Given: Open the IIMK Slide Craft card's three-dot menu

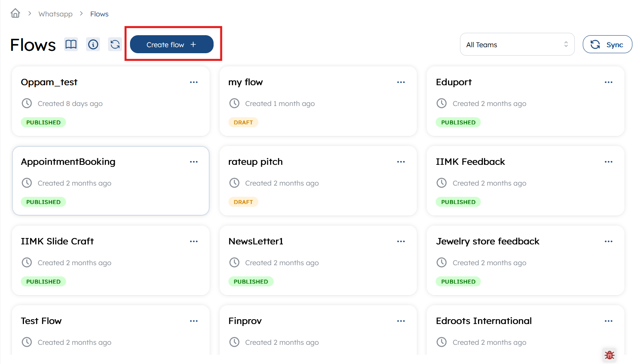Looking at the screenshot, I should [x=194, y=241].
